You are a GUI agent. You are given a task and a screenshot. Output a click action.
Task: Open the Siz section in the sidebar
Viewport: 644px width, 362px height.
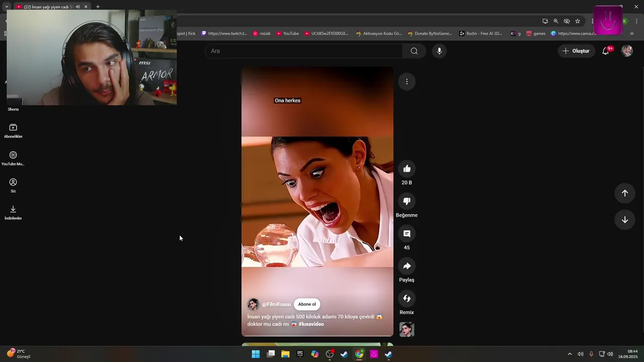pyautogui.click(x=13, y=186)
